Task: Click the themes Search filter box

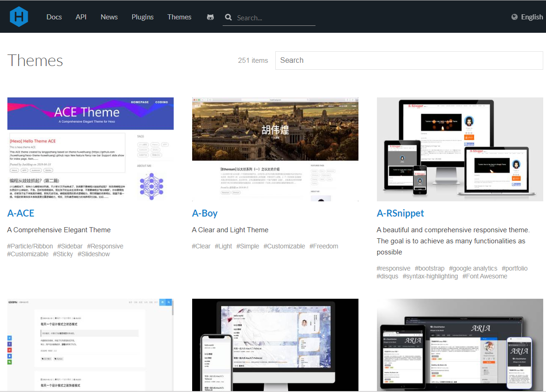Action: (409, 60)
